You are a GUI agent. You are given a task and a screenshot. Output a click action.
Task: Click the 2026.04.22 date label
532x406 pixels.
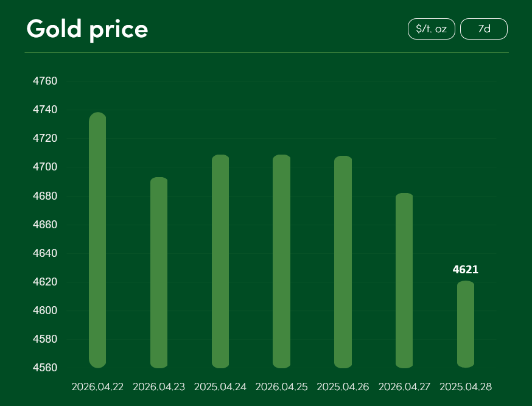pos(97,387)
